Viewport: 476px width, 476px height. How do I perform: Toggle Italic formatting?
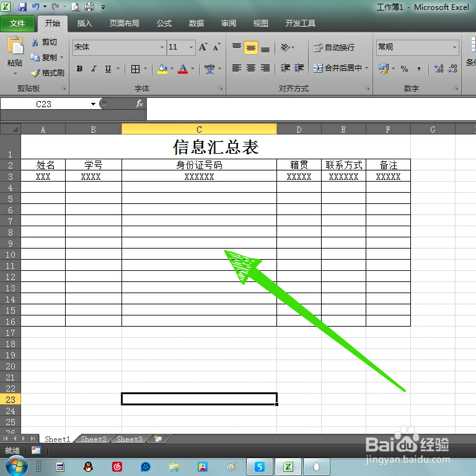click(x=94, y=69)
